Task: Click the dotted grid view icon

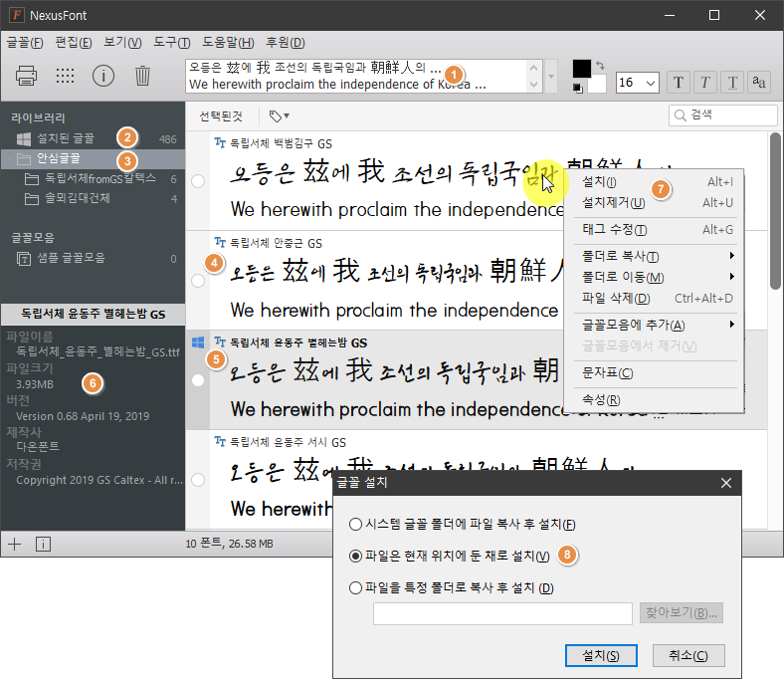Action: point(65,76)
